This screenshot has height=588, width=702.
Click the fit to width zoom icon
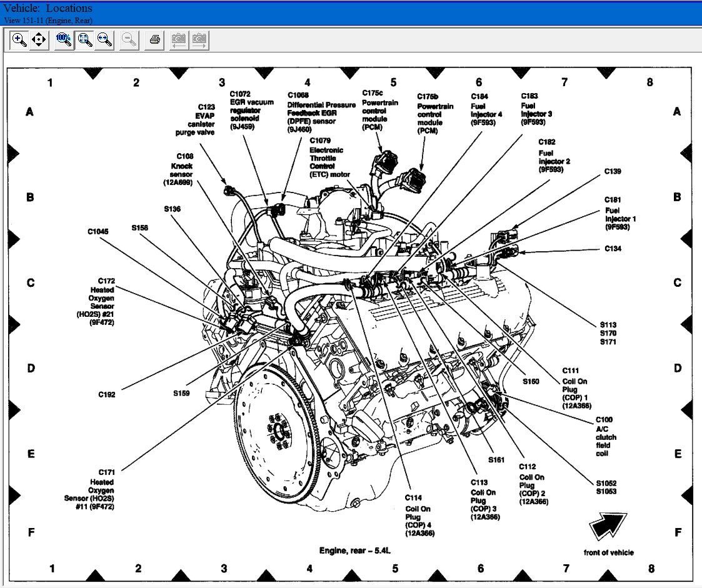pyautogui.click(x=104, y=40)
